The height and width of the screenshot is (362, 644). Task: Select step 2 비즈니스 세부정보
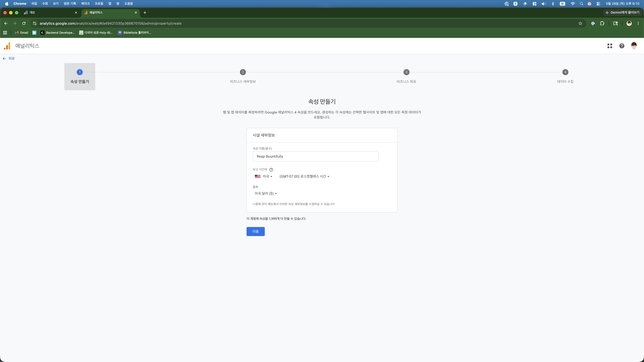point(243,77)
